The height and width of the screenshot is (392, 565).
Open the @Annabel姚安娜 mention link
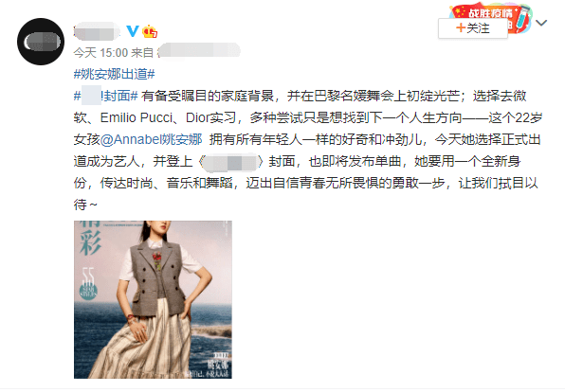152,139
